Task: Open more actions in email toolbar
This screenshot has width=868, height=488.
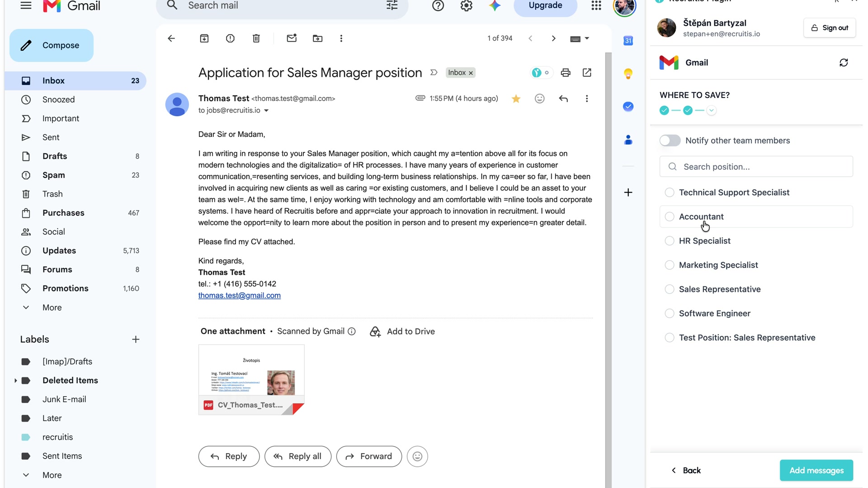Action: click(x=341, y=38)
